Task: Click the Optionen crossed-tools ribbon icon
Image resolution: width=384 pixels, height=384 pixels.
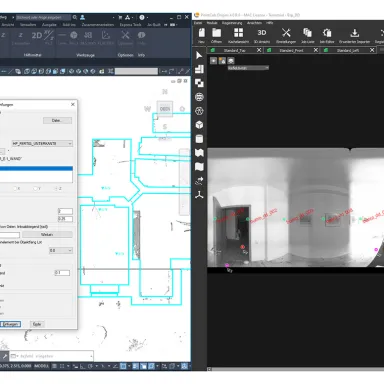Action: [125, 35]
